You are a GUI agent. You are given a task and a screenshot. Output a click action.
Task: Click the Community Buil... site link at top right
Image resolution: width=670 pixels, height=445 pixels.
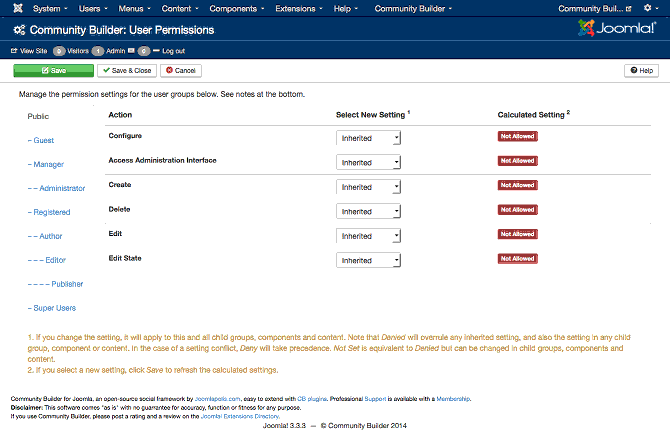[594, 9]
